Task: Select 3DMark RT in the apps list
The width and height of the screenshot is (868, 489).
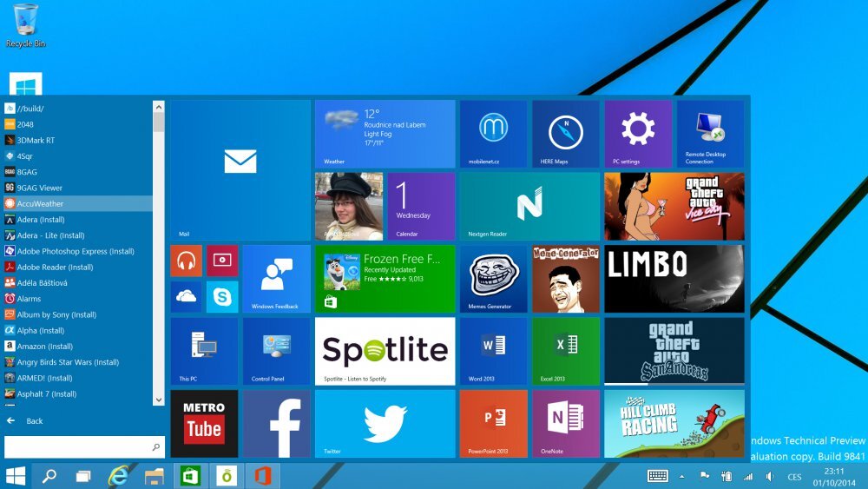Action: (x=76, y=140)
